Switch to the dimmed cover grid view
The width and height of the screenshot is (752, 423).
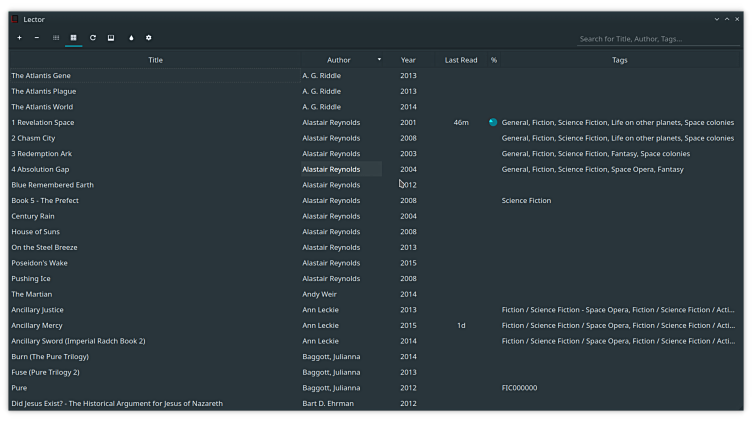point(56,38)
